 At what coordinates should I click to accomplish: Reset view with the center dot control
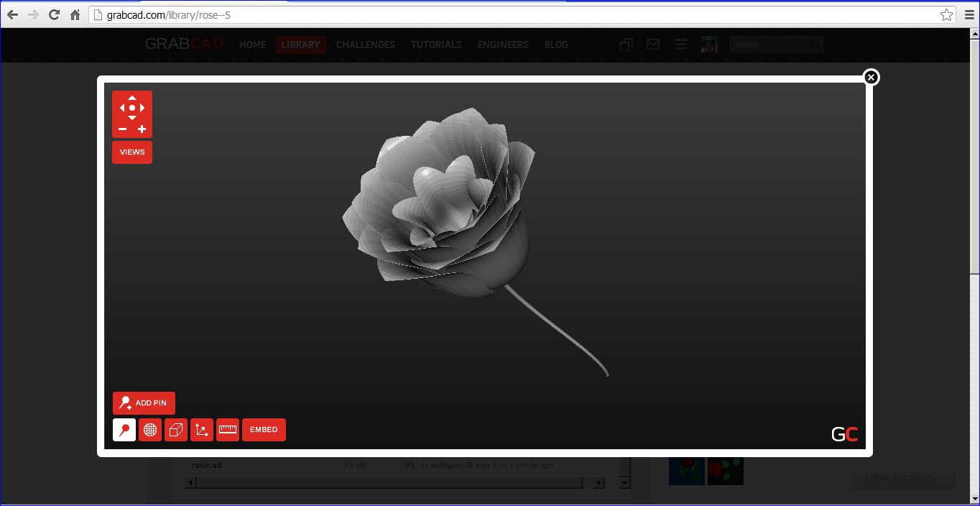coord(132,108)
